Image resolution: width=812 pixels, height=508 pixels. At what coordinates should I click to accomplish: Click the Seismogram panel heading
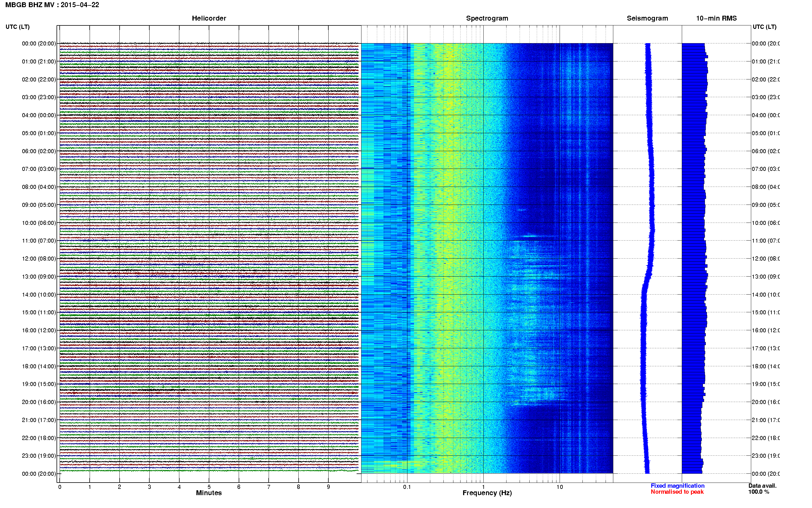coord(647,19)
